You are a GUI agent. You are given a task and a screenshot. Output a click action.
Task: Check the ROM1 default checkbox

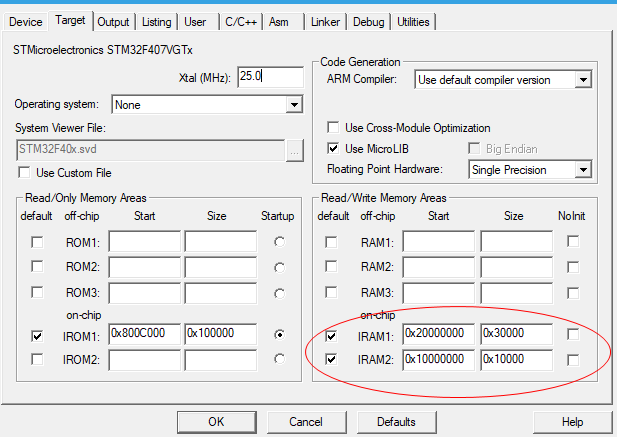tap(37, 242)
